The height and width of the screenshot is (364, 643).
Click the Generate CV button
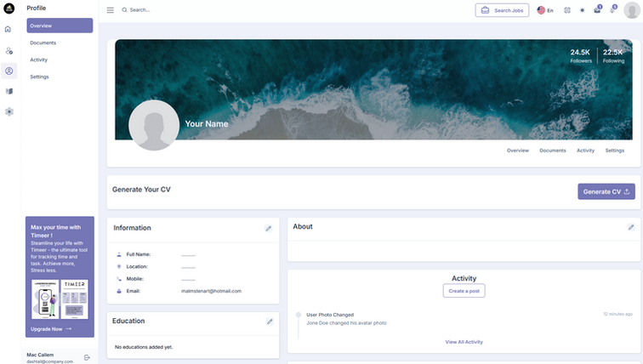606,191
